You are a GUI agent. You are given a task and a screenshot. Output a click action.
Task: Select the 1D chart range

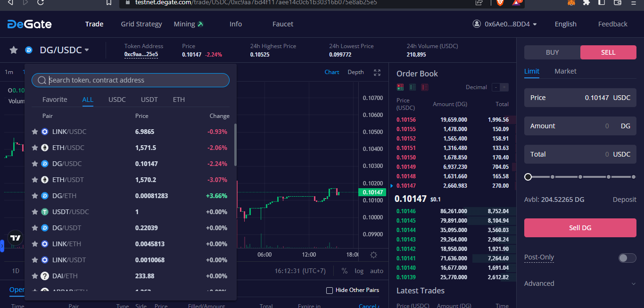(16, 271)
